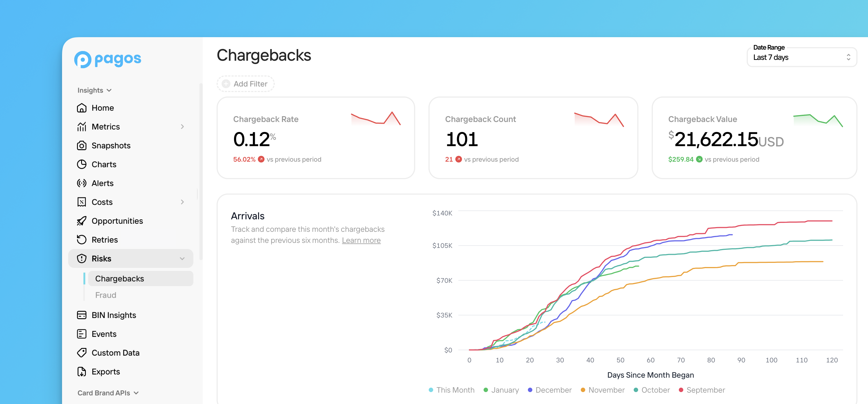Click the 0.12% chargeback rate value
868x404 pixels.
point(255,139)
